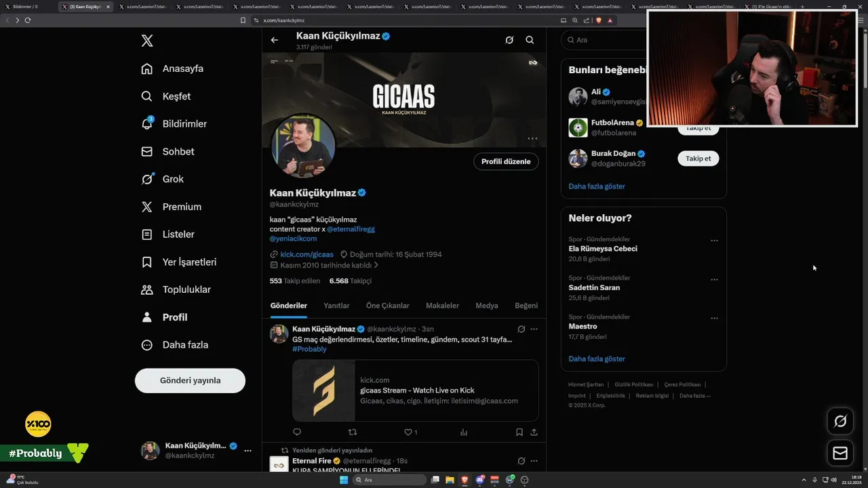View analytics of the GS maç post

point(464,432)
